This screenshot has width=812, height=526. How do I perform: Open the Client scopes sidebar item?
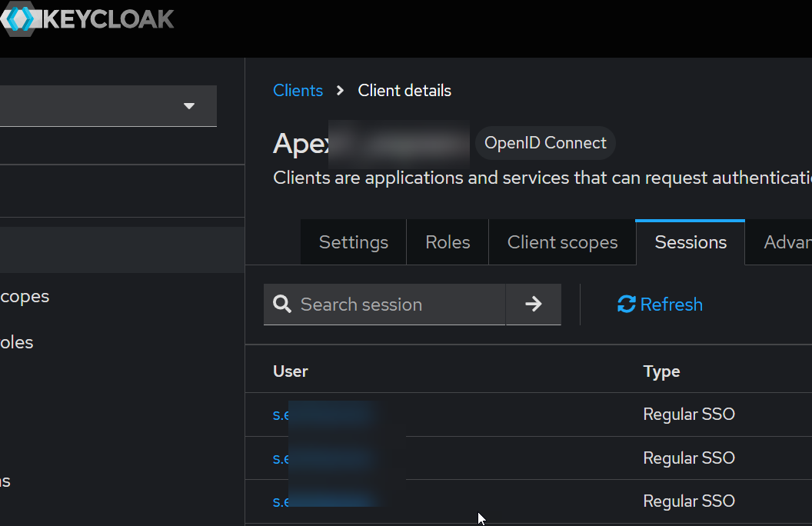pos(122,296)
